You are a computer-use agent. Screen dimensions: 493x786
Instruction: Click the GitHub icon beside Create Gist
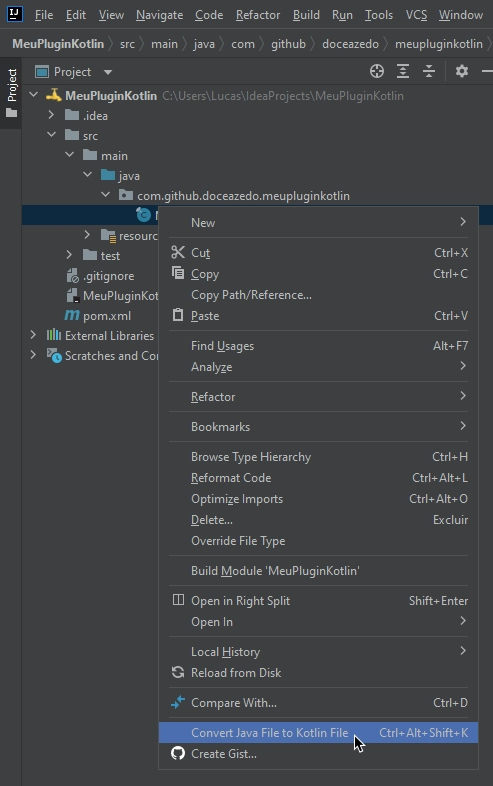[178, 753]
